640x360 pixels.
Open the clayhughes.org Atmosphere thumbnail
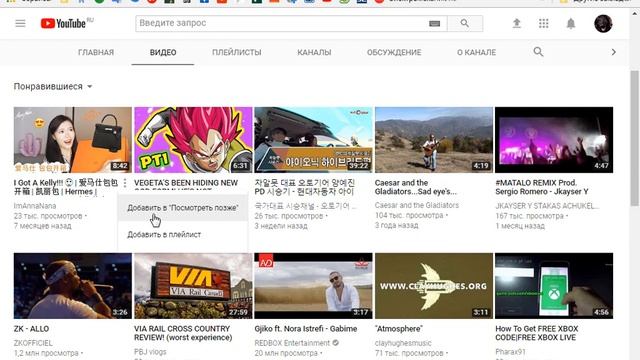click(x=434, y=286)
